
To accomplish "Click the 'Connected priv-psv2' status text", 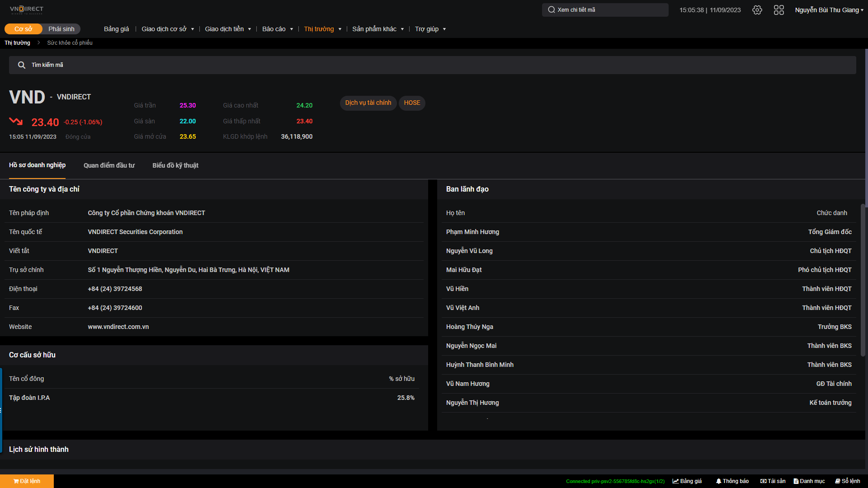I will [x=615, y=482].
